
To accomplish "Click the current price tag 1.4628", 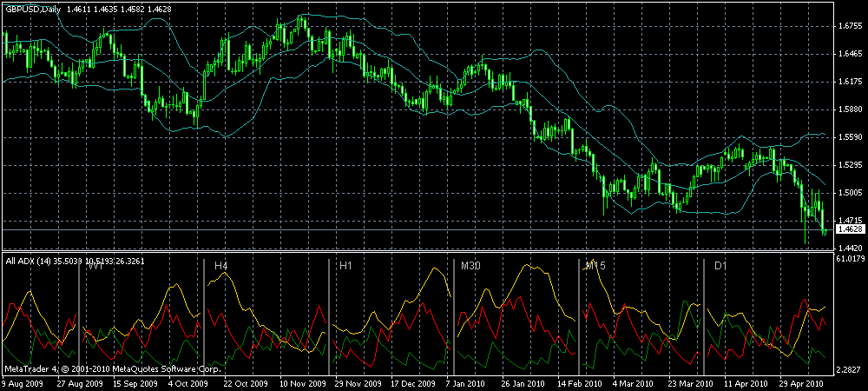I will 850,229.
